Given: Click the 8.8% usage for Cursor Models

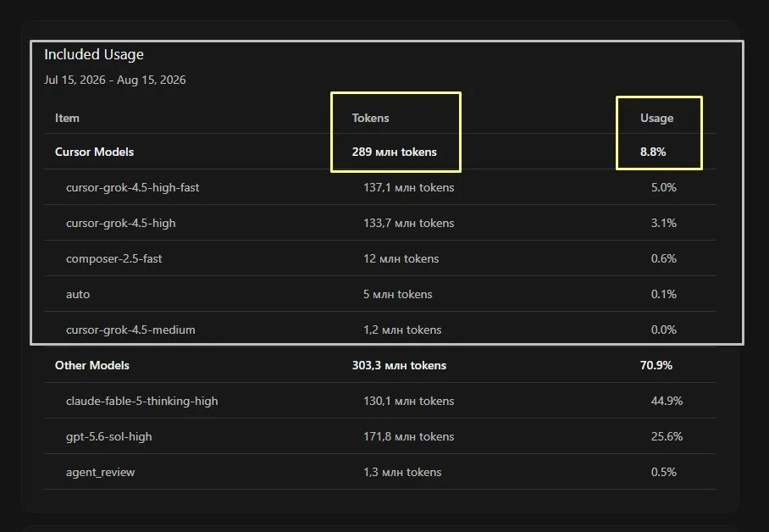Looking at the screenshot, I should (653, 152).
